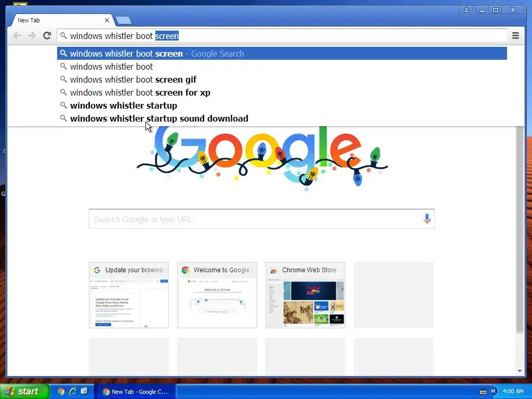Open the 'Update your browser' thumbnail
Screen dimensions: 532x399
129,295
